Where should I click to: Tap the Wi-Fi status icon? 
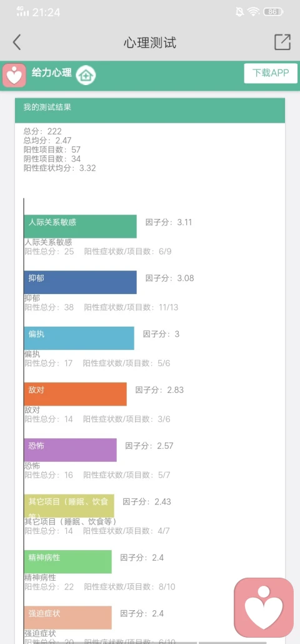click(x=254, y=12)
